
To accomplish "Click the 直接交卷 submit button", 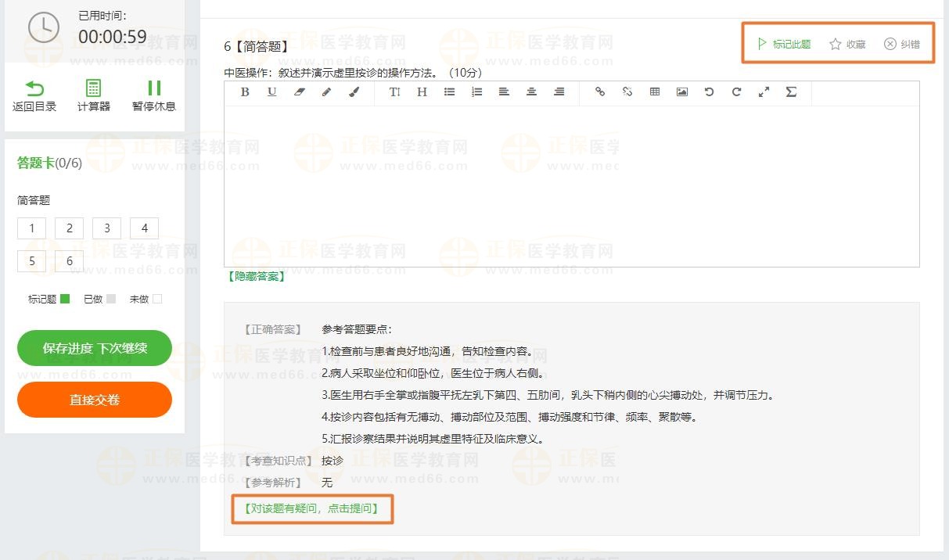I will point(94,400).
